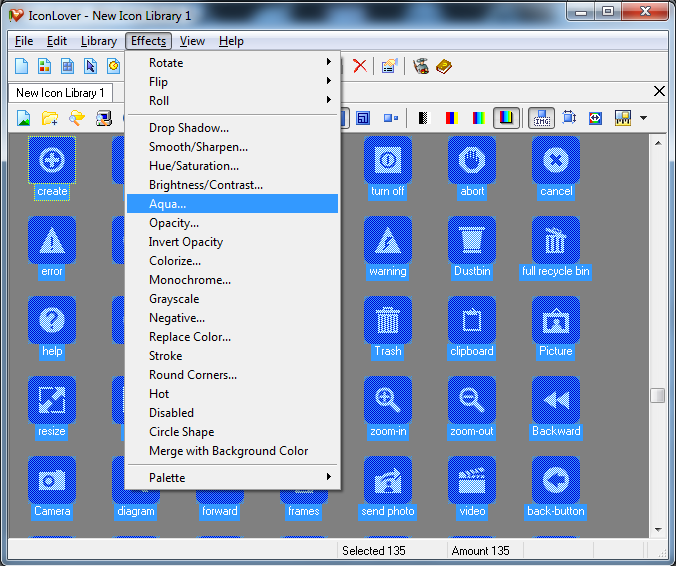
Task: Click the search computer icon
Action: pyautogui.click(x=104, y=118)
